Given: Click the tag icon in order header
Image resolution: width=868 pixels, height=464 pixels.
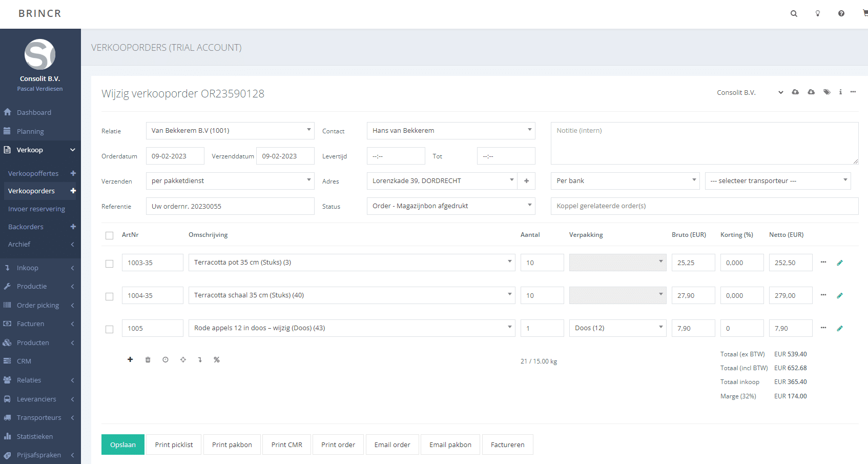Looking at the screenshot, I should 826,92.
